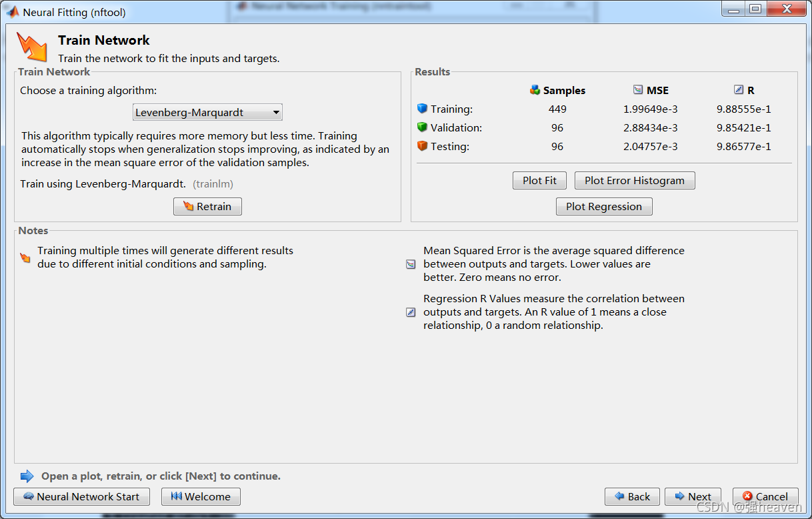Click the Retrain button
The image size is (812, 519).
click(x=207, y=207)
